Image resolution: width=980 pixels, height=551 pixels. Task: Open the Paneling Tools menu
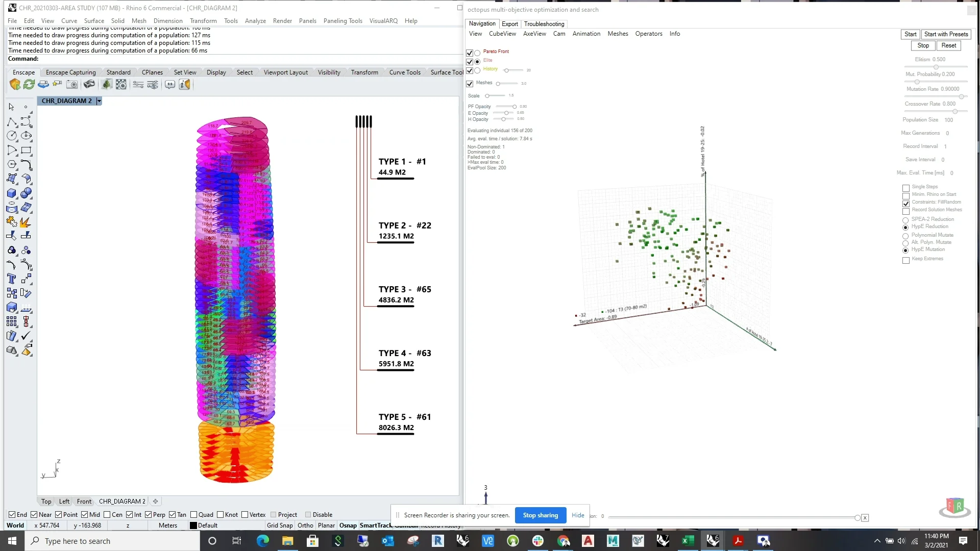[342, 21]
